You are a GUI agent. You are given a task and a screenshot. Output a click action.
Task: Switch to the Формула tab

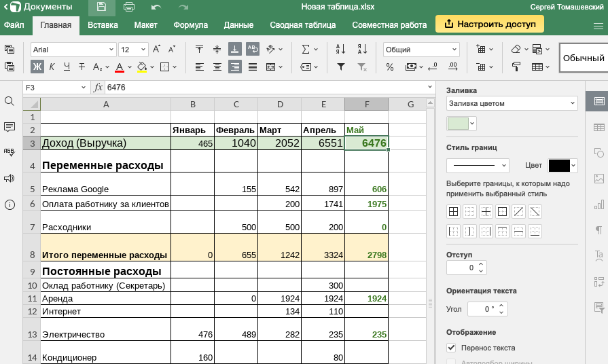click(x=190, y=25)
